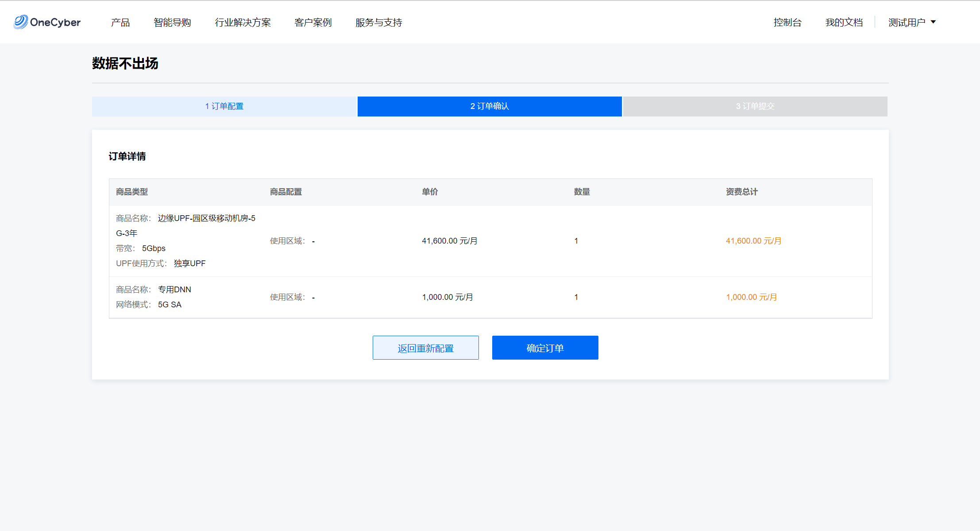Go to 行业解决方案 in navigation
The image size is (980, 531).
coord(243,22)
